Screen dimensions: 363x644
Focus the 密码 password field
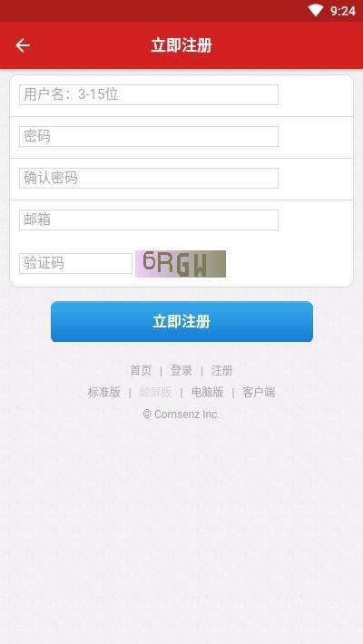pos(149,136)
